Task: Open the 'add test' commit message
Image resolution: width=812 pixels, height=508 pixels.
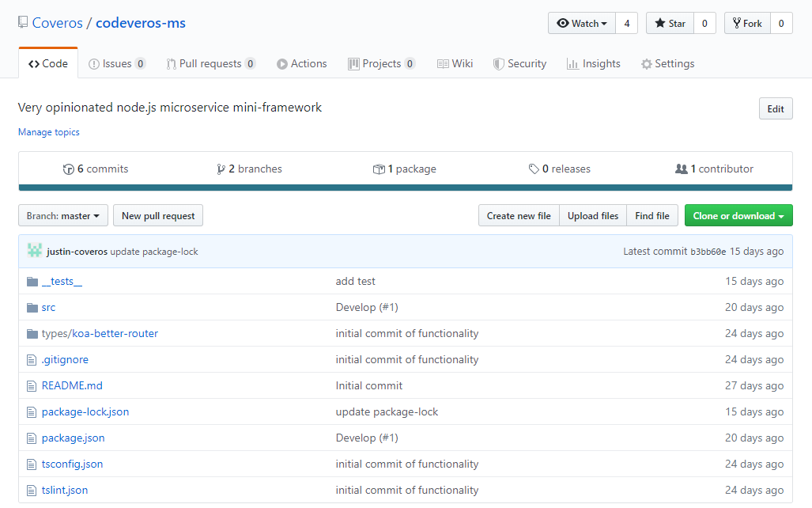Action: (355, 282)
